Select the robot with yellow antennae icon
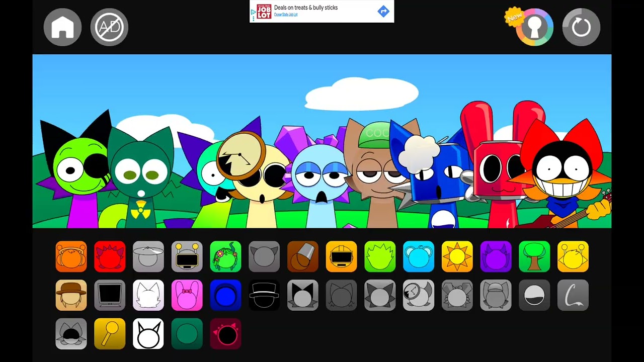 pos(187,256)
